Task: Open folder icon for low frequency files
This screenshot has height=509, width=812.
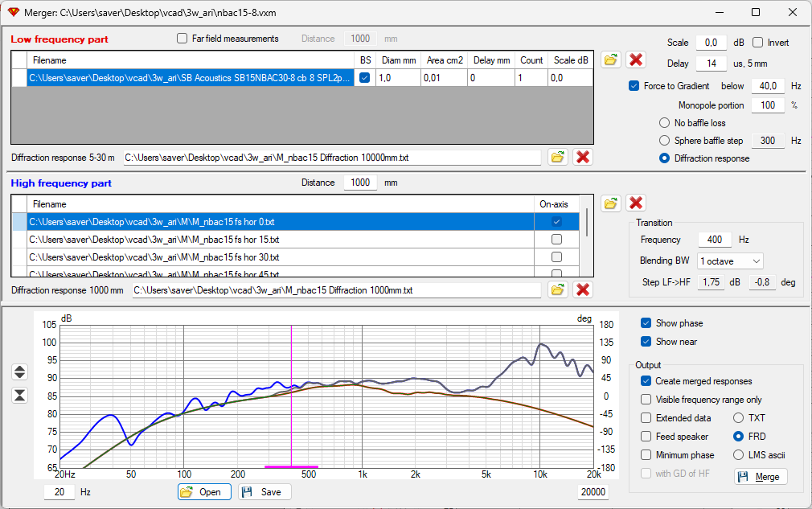Action: (611, 60)
